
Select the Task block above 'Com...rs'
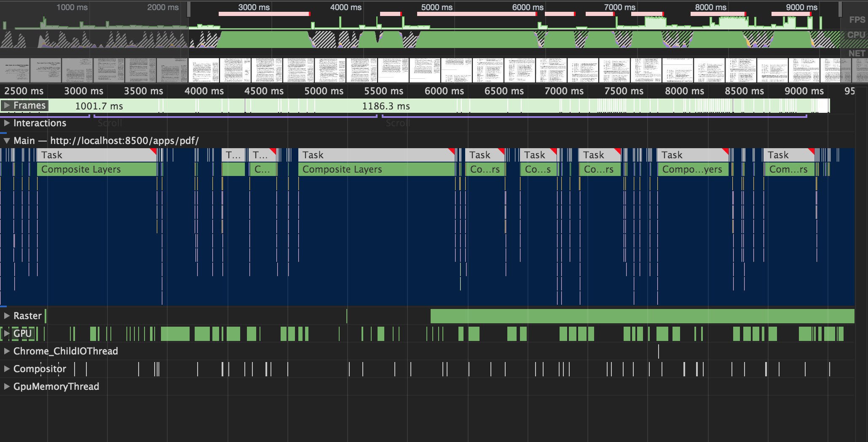789,155
